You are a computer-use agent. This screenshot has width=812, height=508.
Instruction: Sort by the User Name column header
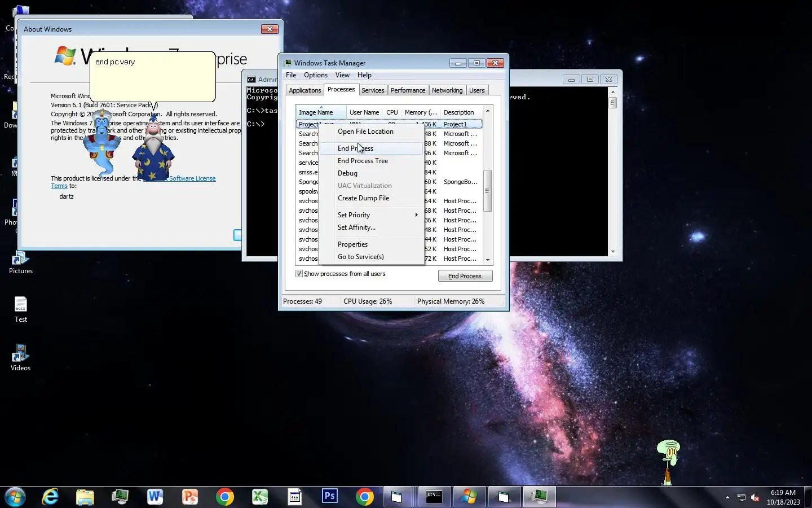[364, 112]
